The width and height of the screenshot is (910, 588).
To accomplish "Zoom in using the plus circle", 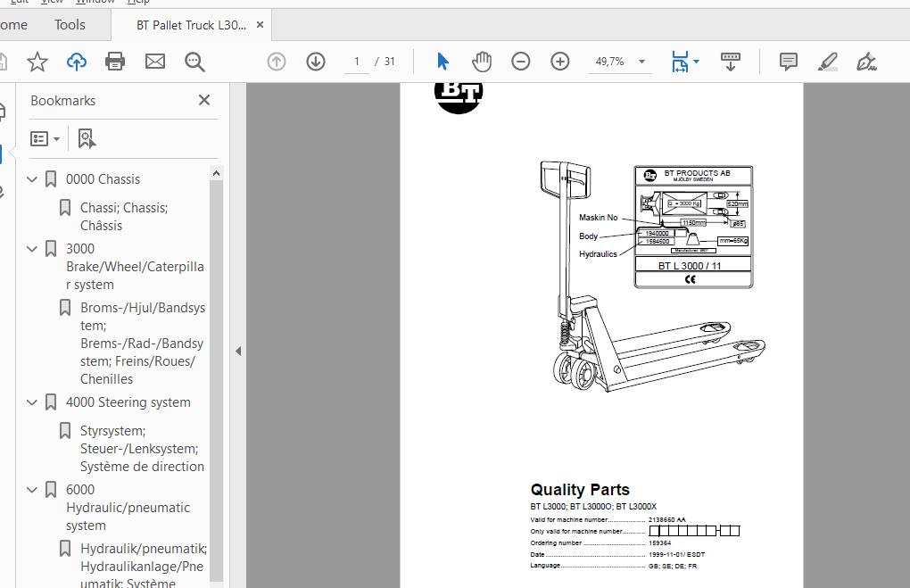I will pos(560,62).
